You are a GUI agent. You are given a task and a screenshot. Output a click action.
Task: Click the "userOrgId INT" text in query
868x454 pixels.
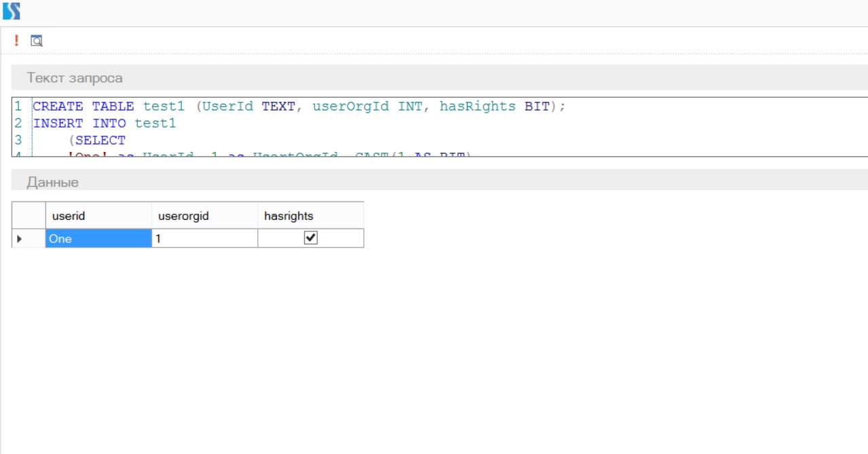click(x=367, y=107)
